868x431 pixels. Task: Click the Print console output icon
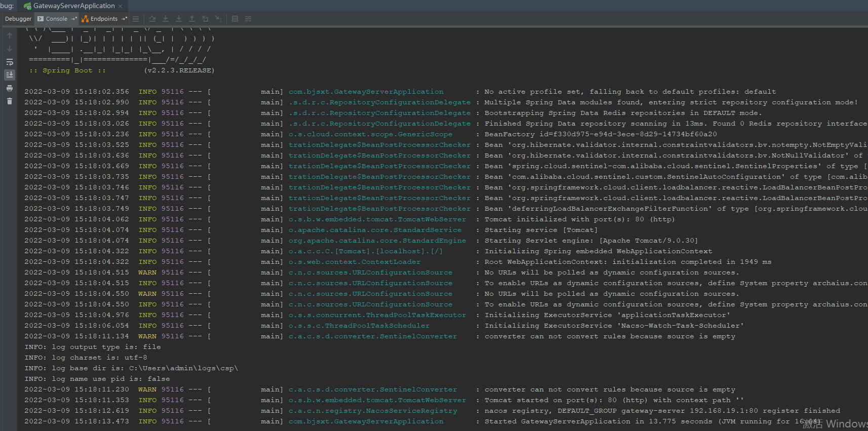[x=10, y=88]
